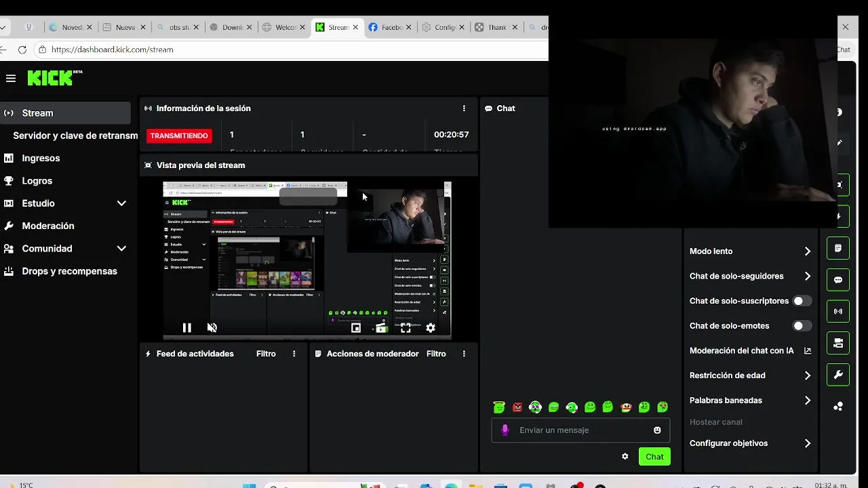Viewport: 868px width, 488px height.
Task: Click the Enviar un mensaje field
Action: click(580, 430)
